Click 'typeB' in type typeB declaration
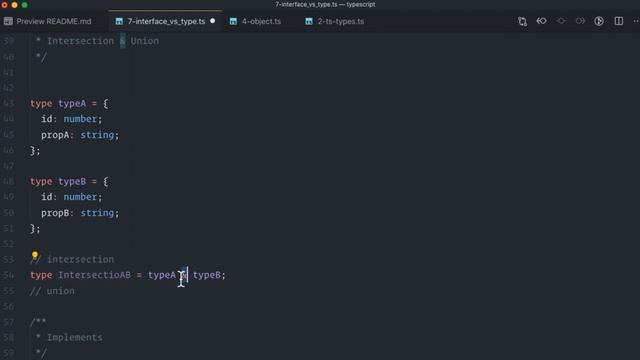This screenshot has height=360, width=640. point(72,181)
